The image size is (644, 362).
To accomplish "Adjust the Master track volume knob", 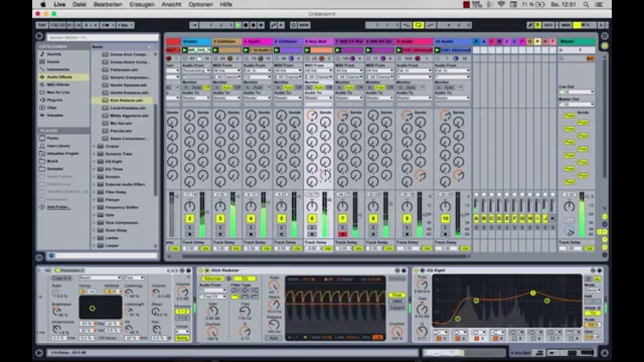I will 569,206.
